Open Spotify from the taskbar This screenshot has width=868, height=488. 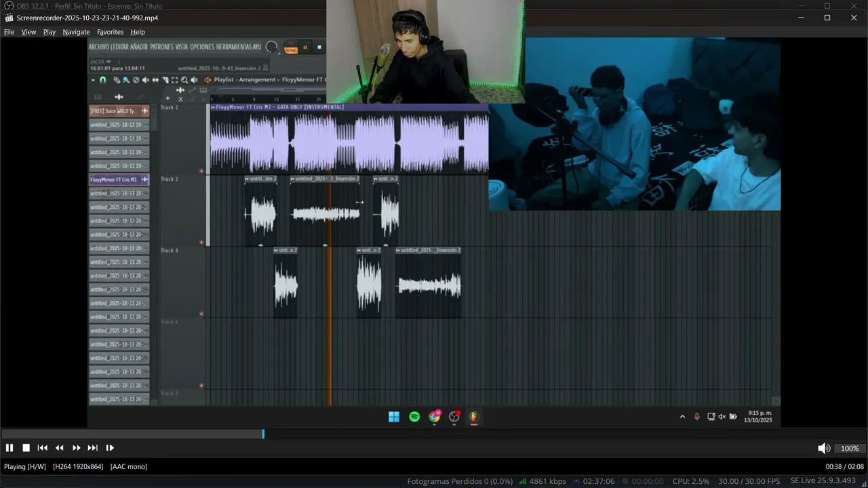[414, 417]
